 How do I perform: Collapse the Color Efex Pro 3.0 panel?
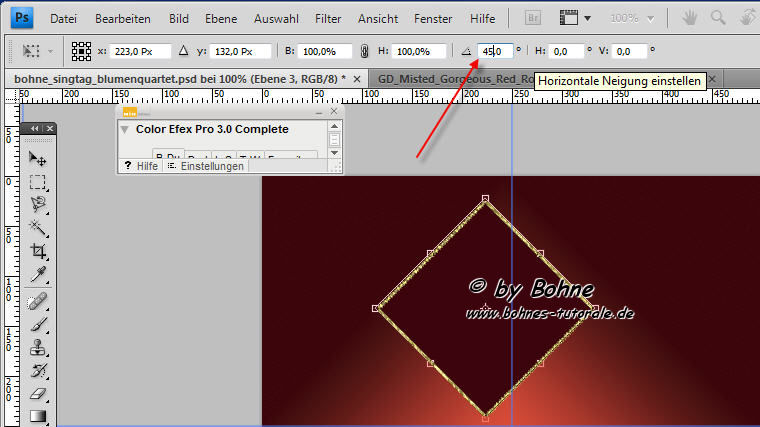tap(125, 129)
